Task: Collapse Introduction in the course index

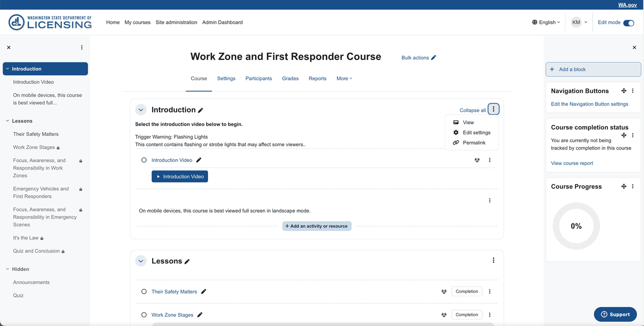Action: tap(7, 69)
